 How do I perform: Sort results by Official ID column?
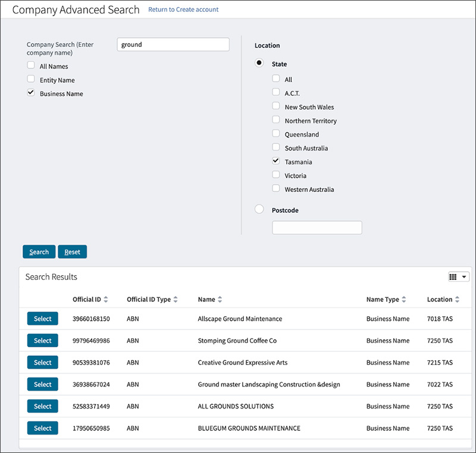(106, 300)
